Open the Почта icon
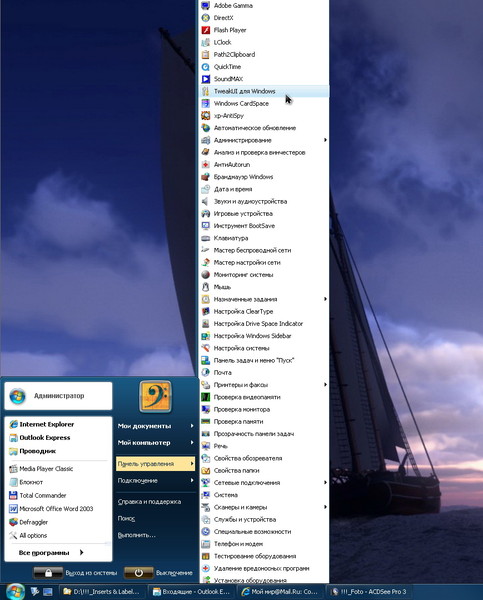483x600 pixels. 206,373
